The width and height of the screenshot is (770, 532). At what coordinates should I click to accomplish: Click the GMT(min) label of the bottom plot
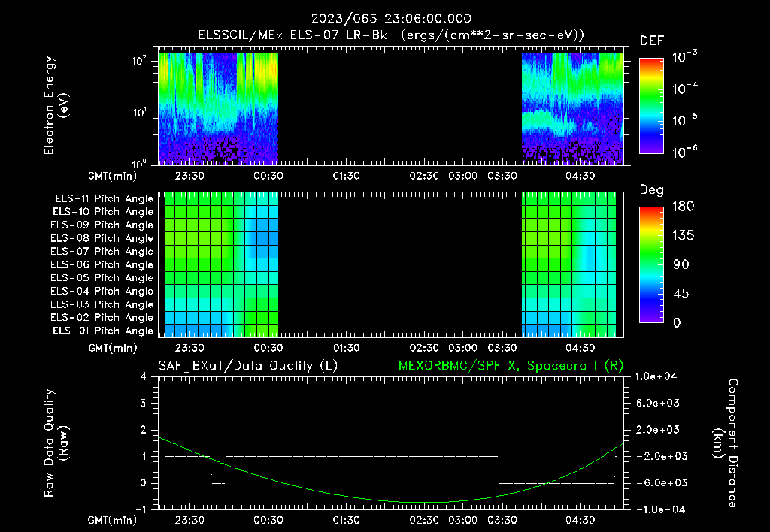pos(113,520)
